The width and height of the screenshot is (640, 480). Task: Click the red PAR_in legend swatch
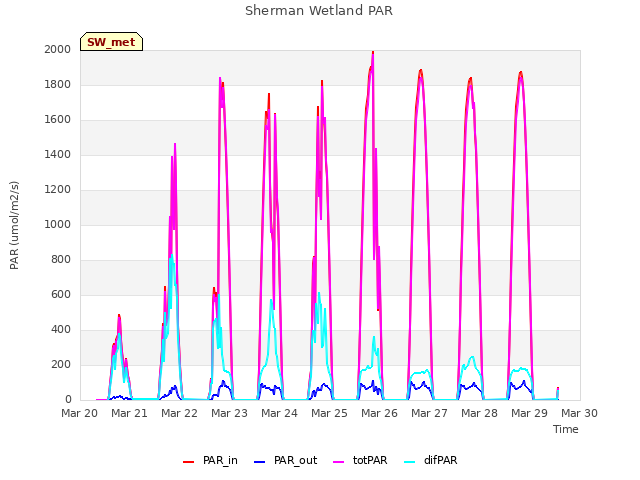click(x=188, y=462)
